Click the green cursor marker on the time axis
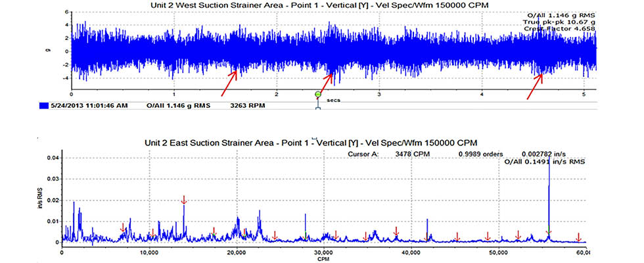Image resolution: width=644 pixels, height=263 pixels. click(x=317, y=96)
